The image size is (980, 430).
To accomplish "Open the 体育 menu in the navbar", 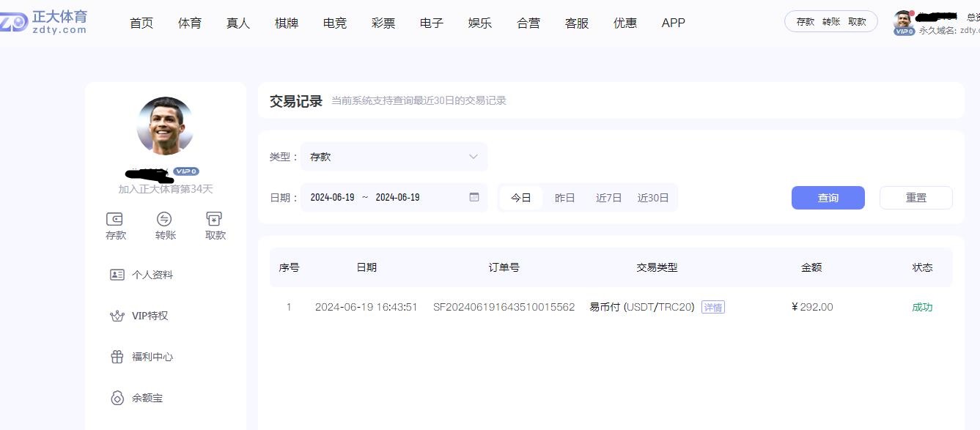I will (189, 23).
